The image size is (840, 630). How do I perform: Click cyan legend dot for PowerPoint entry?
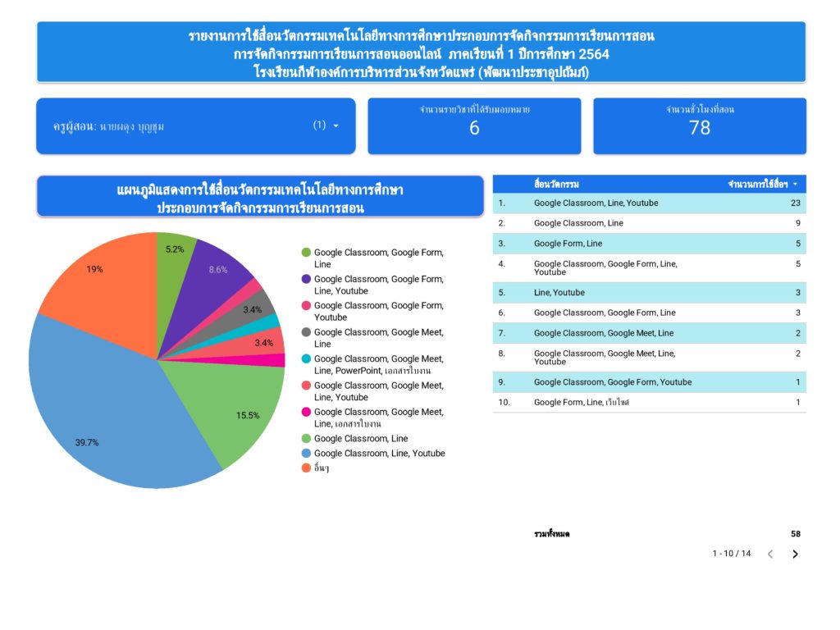[307, 359]
